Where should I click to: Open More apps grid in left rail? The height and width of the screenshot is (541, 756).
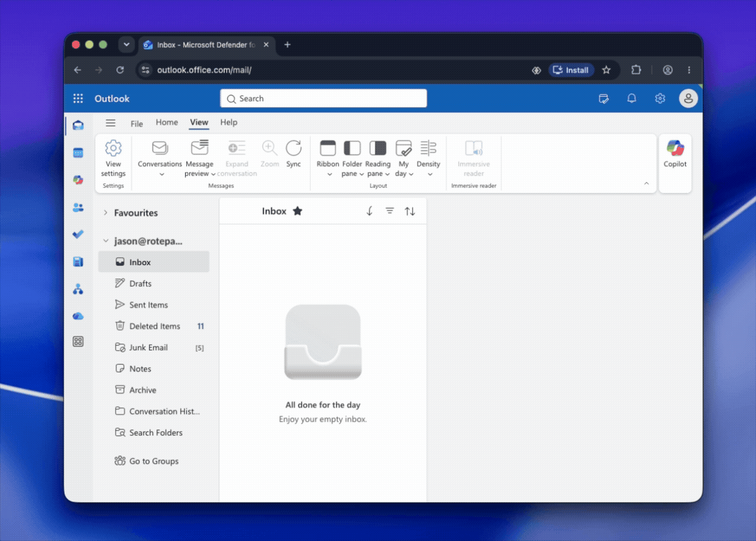pos(78,342)
